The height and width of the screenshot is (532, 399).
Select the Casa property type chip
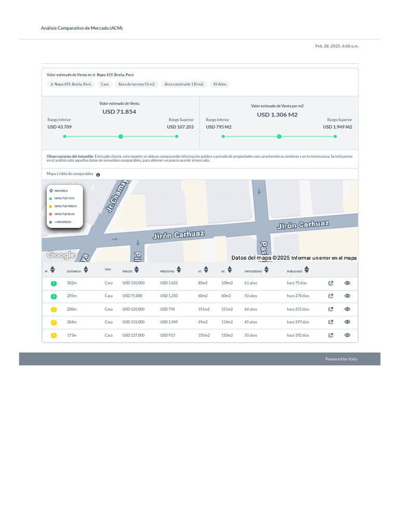pos(104,84)
